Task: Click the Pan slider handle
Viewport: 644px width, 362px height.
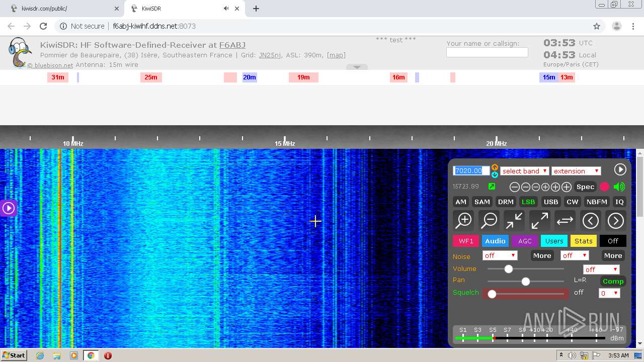Action: [x=526, y=282]
